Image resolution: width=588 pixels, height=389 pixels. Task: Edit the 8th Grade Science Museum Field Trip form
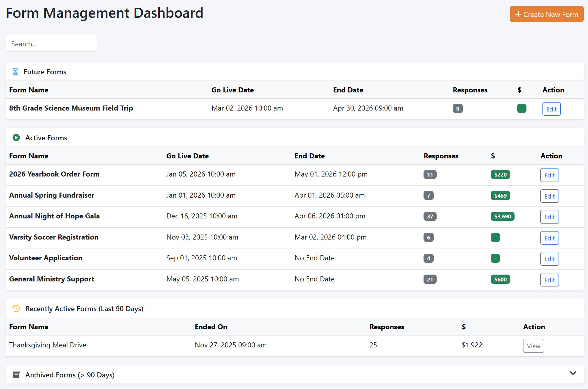(551, 109)
